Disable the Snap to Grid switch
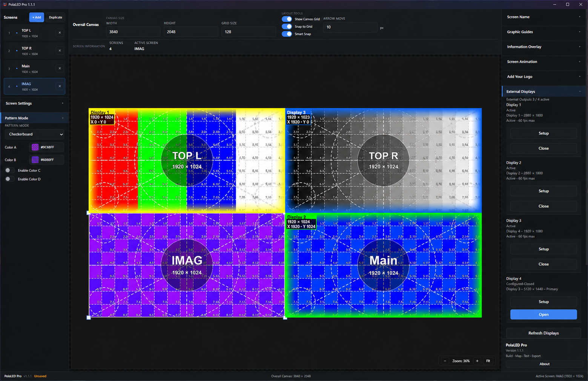The width and height of the screenshot is (588, 381). click(x=287, y=26)
